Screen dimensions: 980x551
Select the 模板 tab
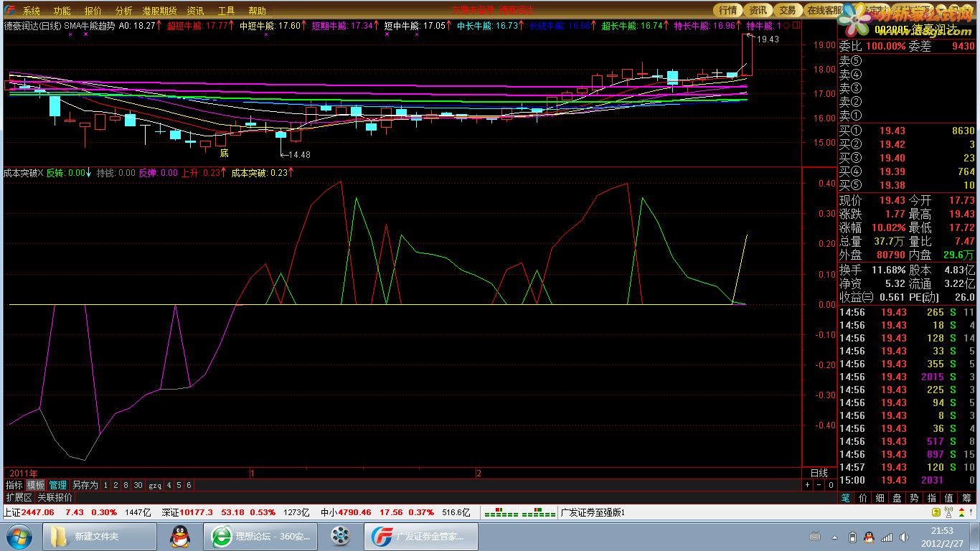click(x=36, y=485)
